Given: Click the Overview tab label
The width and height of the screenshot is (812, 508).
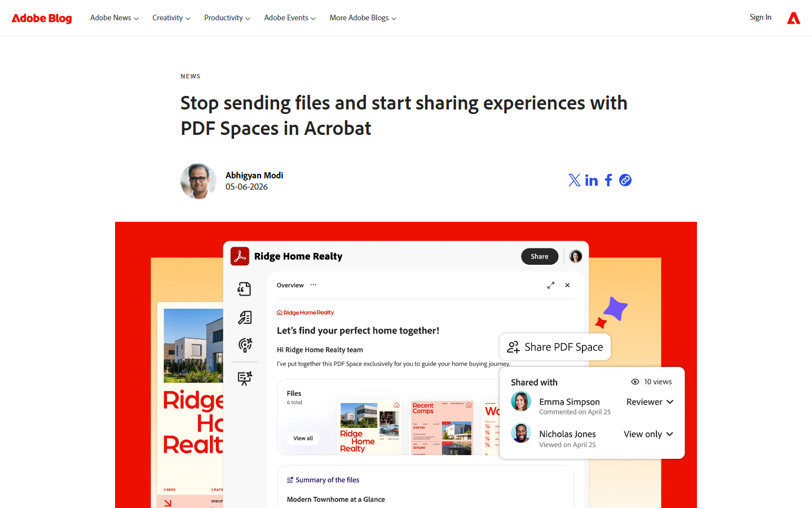Looking at the screenshot, I should pos(290,285).
